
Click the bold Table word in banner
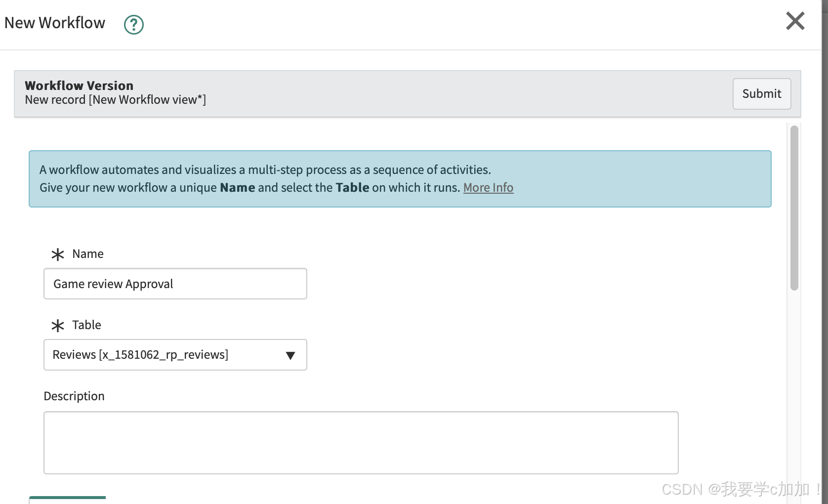click(x=352, y=188)
